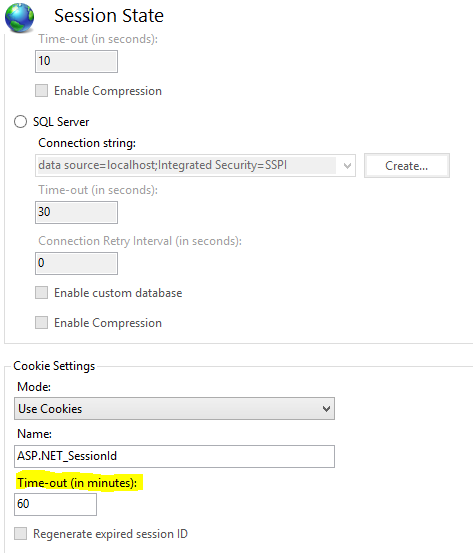Viewport: 473px width, 553px height.
Task: Click the SQL Server time-out field showing 30
Action: 77,212
